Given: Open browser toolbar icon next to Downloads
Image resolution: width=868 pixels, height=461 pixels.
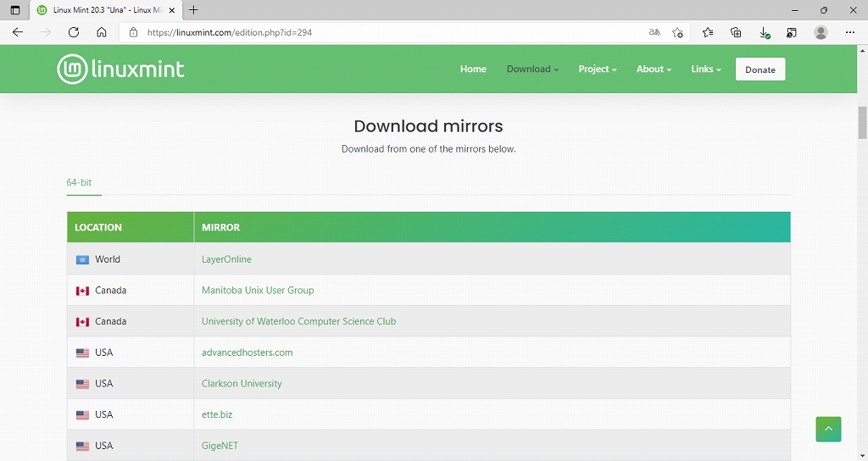Looking at the screenshot, I should pyautogui.click(x=792, y=32).
